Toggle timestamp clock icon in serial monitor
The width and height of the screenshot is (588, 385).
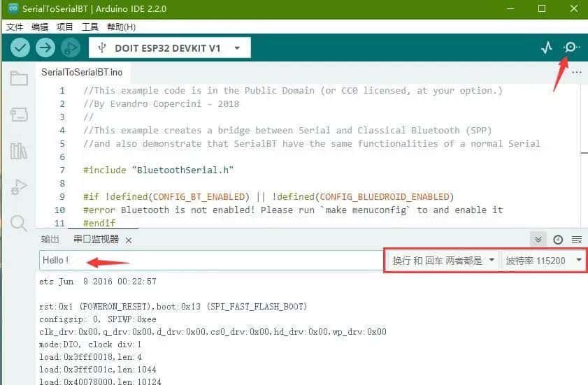(558, 240)
